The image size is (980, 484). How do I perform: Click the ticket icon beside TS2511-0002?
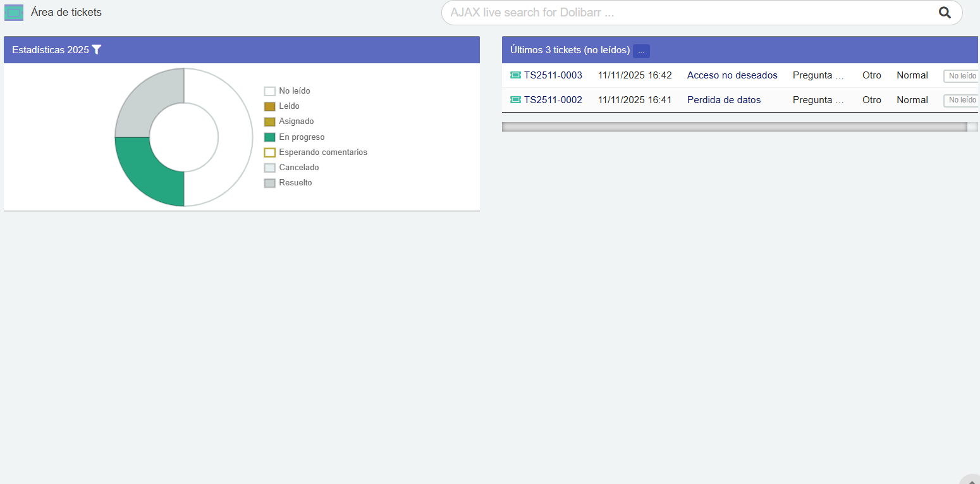coord(515,100)
